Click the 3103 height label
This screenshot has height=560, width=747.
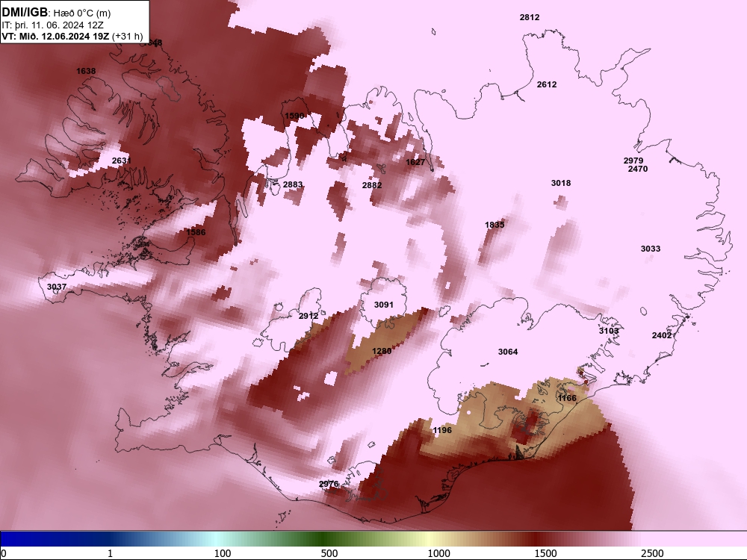[x=609, y=331]
